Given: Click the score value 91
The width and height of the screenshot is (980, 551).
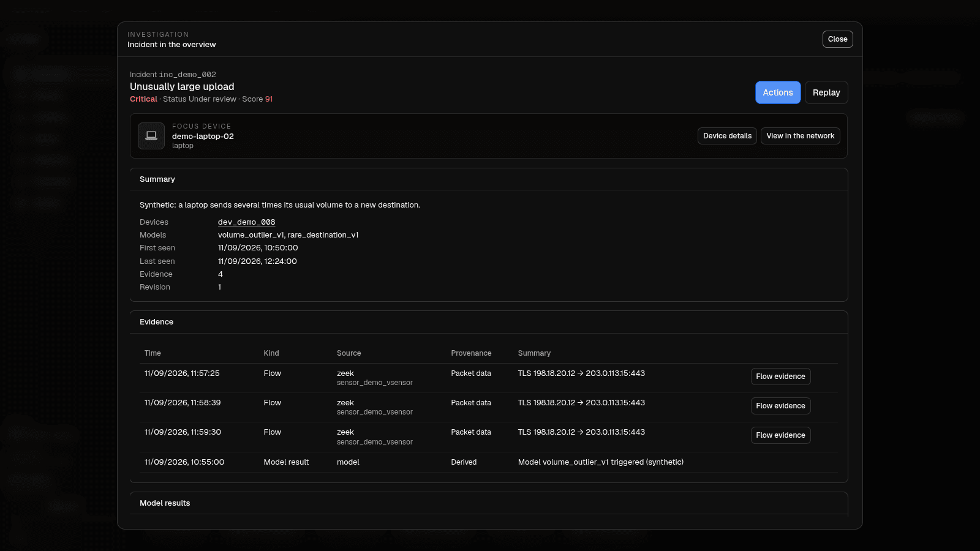Looking at the screenshot, I should pos(269,99).
